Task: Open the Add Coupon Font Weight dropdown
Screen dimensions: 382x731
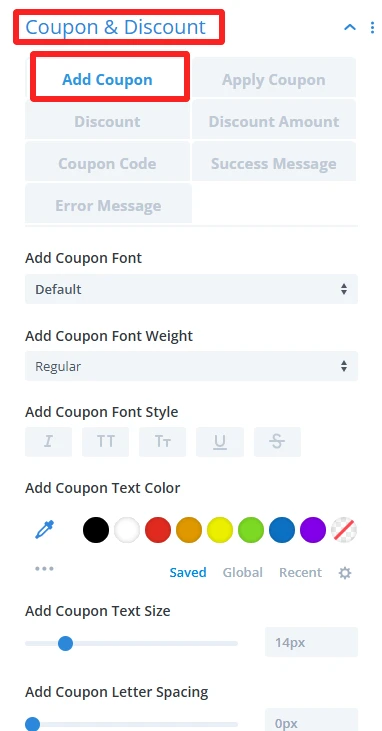Action: click(x=191, y=366)
